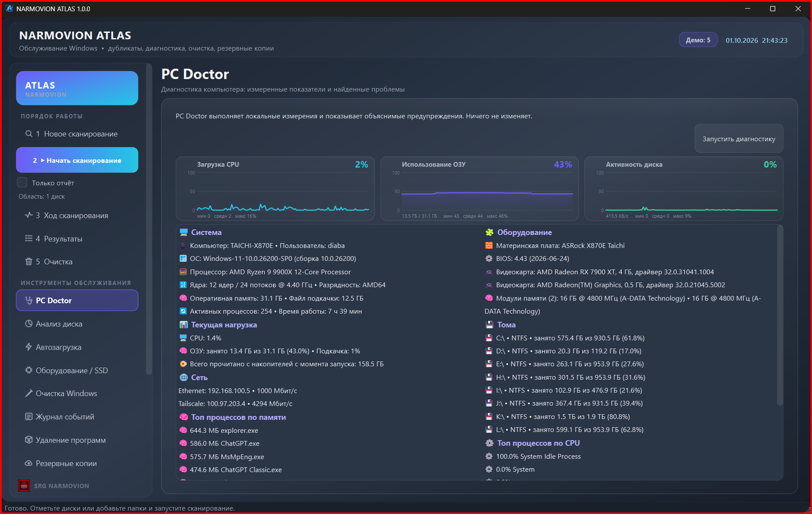Click the Использование ОЗУ graph card
Image resolution: width=812 pixels, height=514 pixels.
point(479,189)
